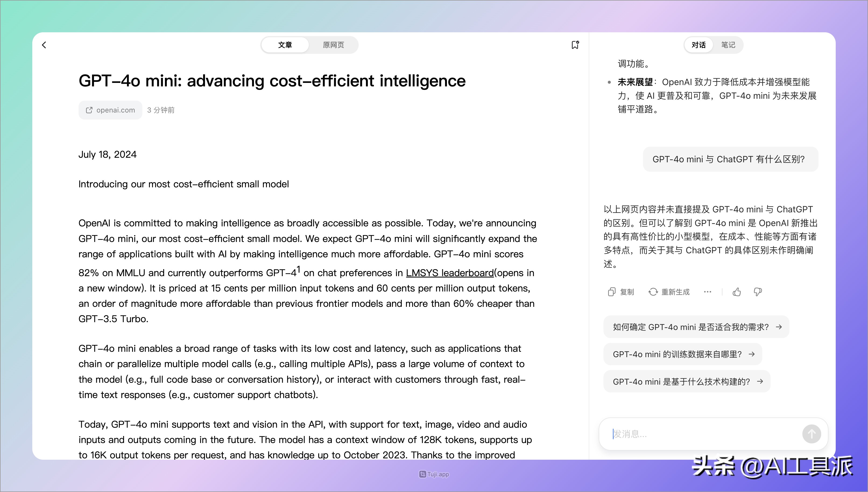Open the LMSYS leaderboard link

450,273
